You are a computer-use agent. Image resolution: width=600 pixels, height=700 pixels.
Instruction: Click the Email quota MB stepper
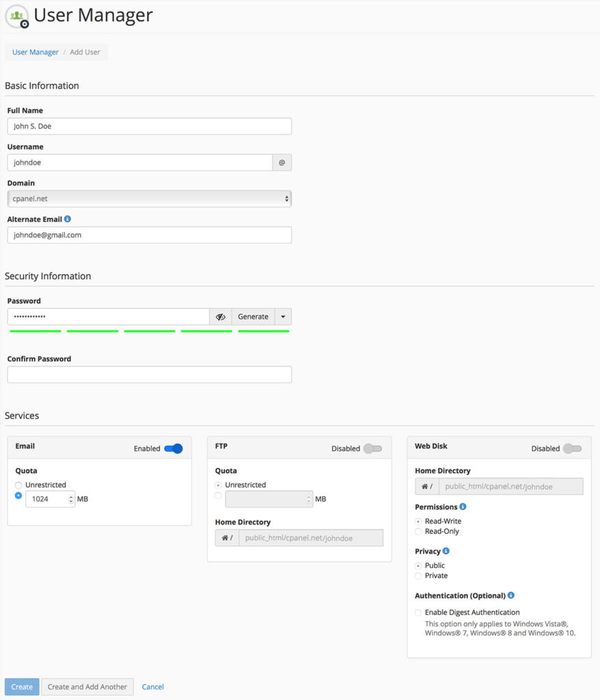pos(71,499)
